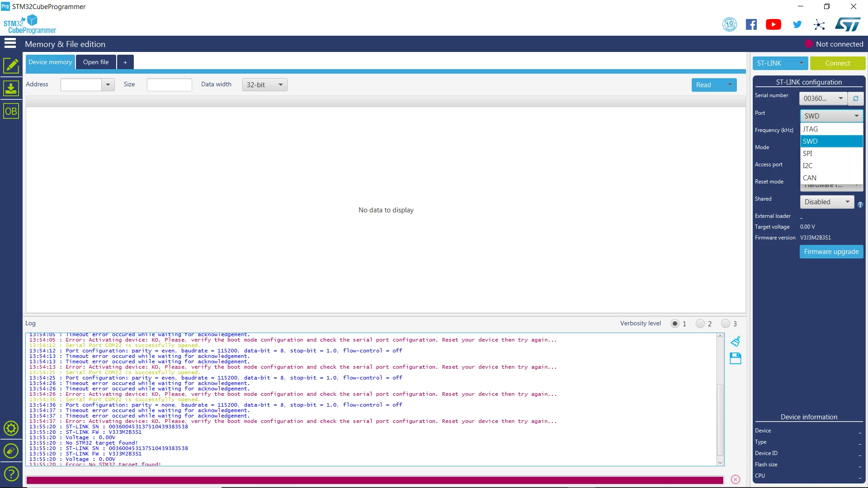Switch to the Open file tab
868x488 pixels.
coord(96,62)
